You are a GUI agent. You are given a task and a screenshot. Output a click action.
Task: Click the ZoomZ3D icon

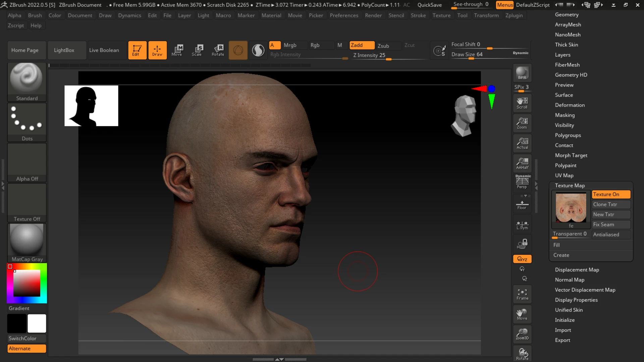coord(522,334)
